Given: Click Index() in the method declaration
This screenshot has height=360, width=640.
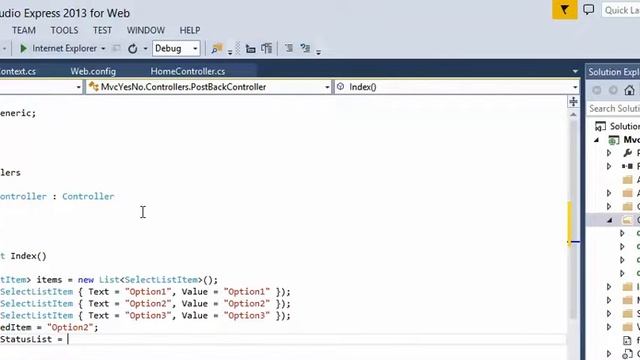Looking at the screenshot, I should [29, 256].
